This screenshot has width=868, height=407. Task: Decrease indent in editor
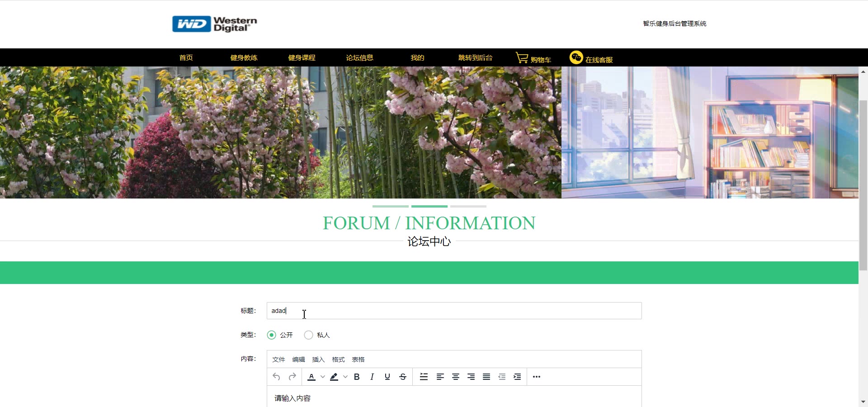click(502, 377)
